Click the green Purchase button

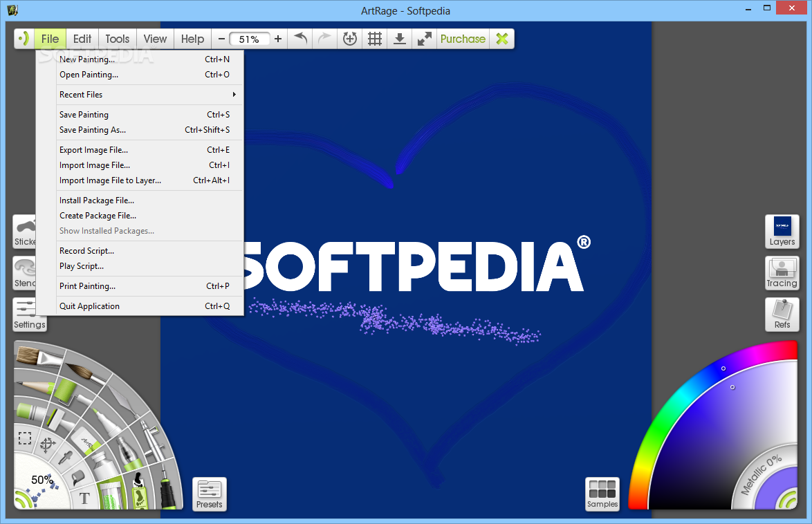[463, 39]
